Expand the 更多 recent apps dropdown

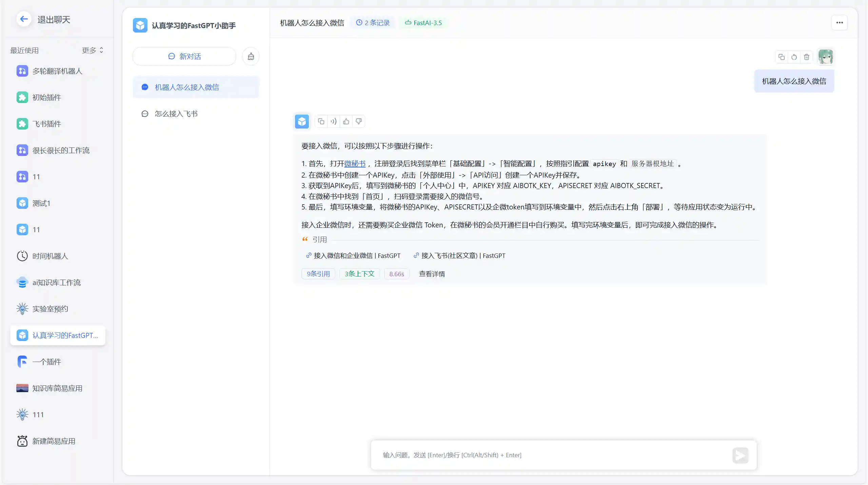click(x=93, y=50)
